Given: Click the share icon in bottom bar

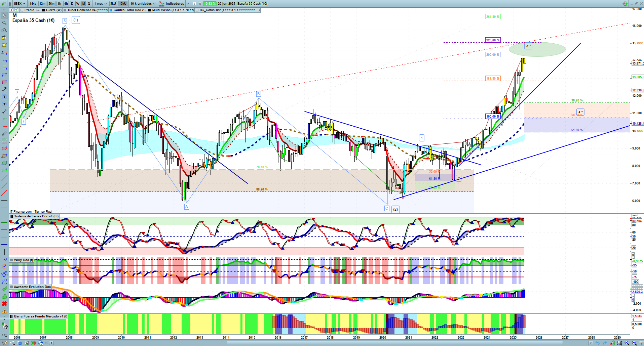Looking at the screenshot, I should pyautogui.click(x=12, y=343).
